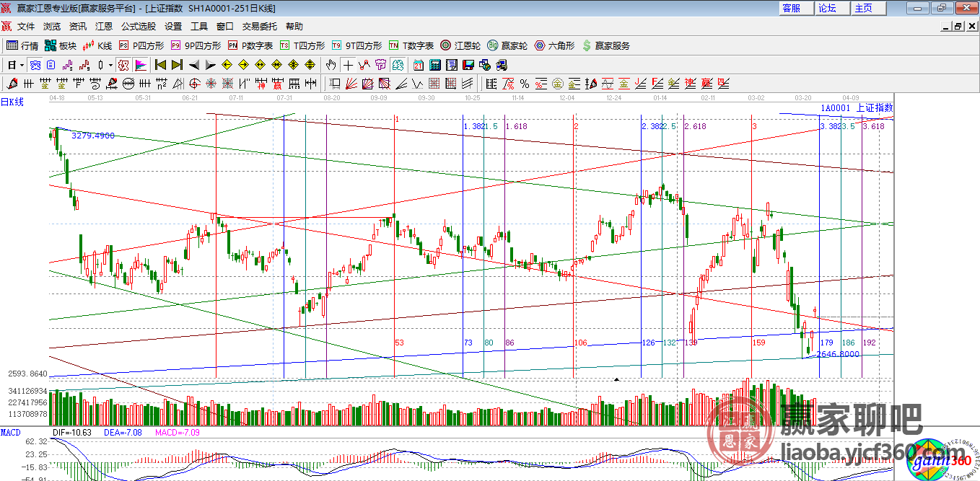Click the black right arrow navigation icon
The height and width of the screenshot is (481, 980).
tap(210, 65)
